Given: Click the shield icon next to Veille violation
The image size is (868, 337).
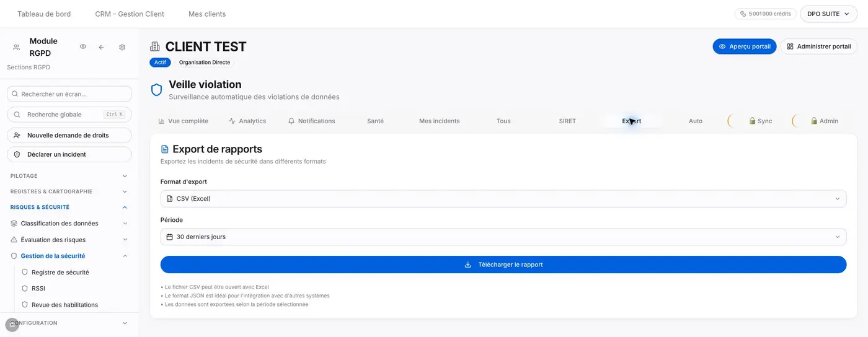Looking at the screenshot, I should click(157, 90).
